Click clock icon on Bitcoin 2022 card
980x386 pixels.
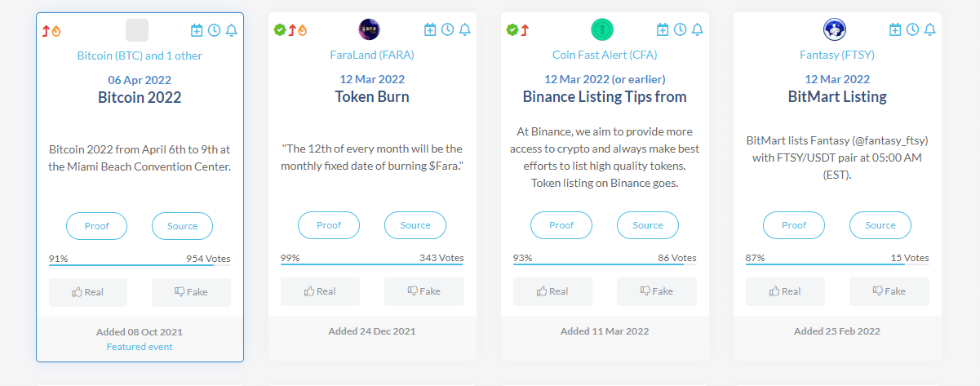click(x=214, y=30)
